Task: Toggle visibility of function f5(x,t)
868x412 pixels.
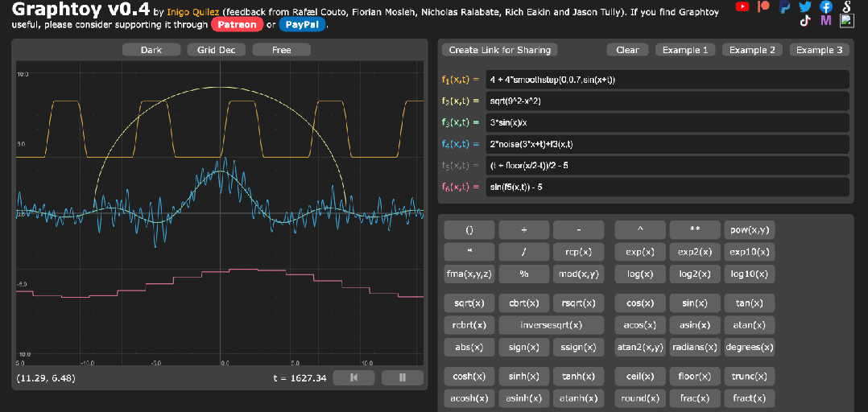Action: coord(460,166)
